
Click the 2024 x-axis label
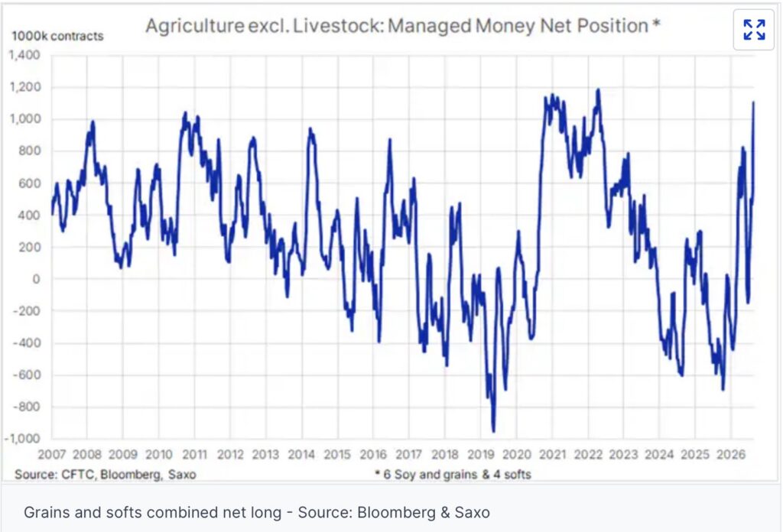pyautogui.click(x=659, y=455)
